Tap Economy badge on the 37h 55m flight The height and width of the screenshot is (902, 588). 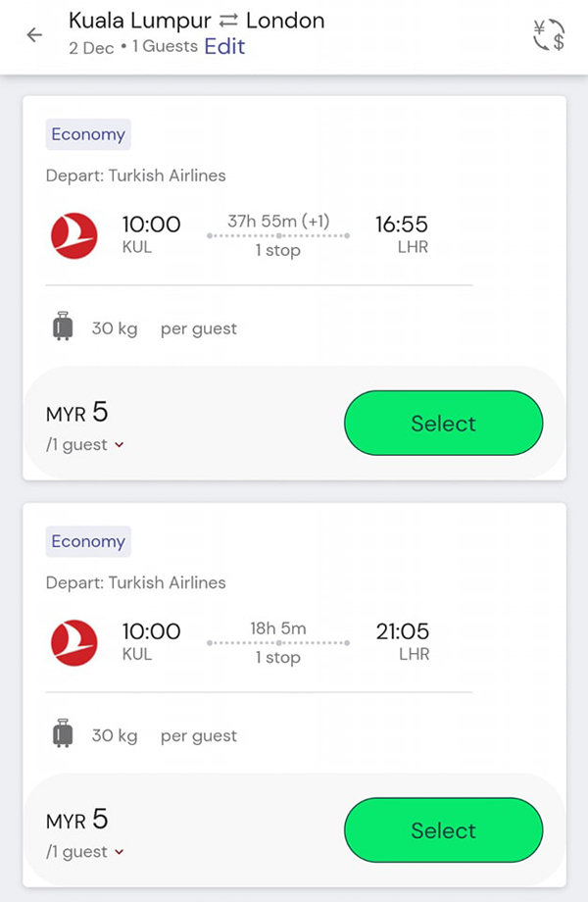(x=88, y=134)
